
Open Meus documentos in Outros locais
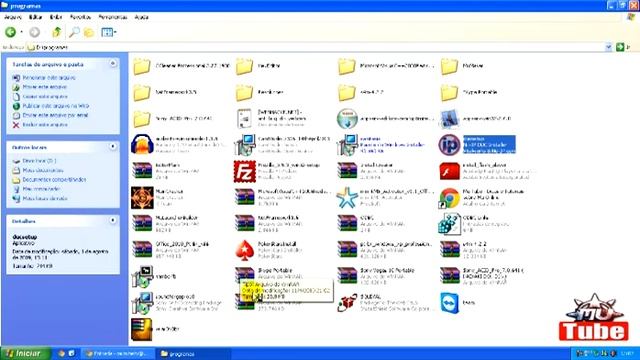click(43, 170)
